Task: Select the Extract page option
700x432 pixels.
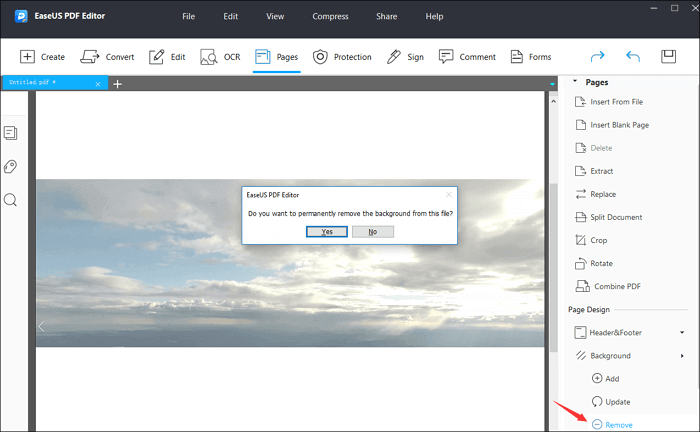Action: [x=594, y=171]
